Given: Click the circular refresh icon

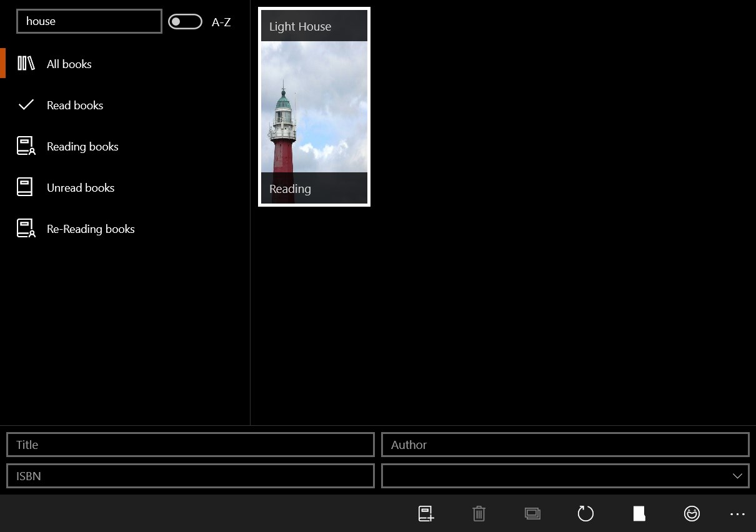Looking at the screenshot, I should click(585, 513).
